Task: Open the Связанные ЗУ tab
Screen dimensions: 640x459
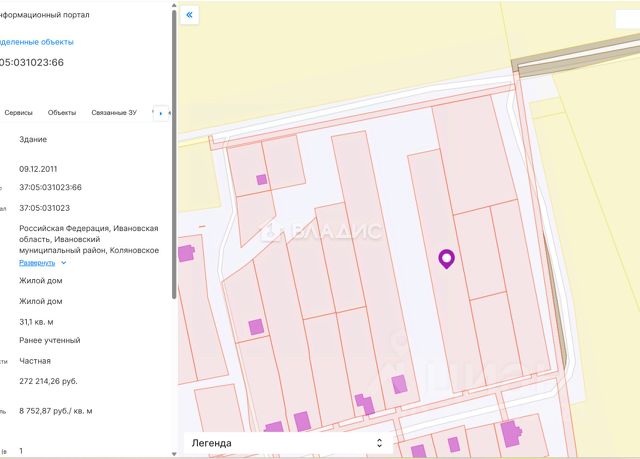Action: [x=114, y=113]
